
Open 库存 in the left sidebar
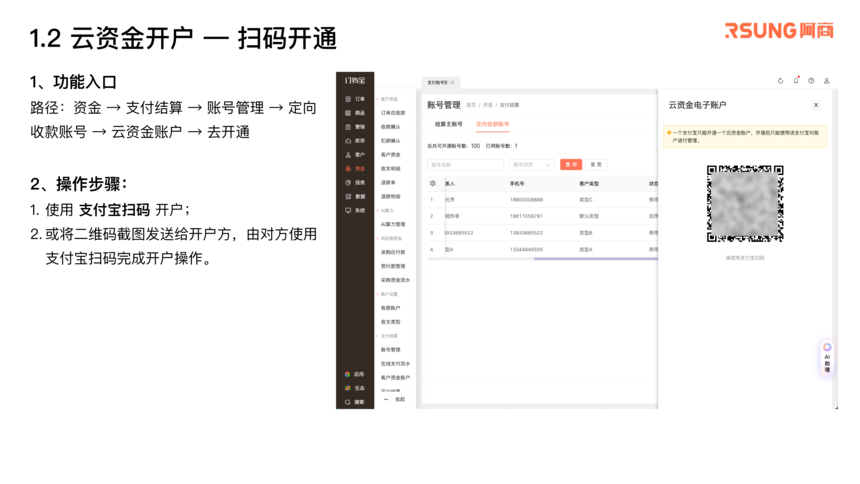tap(355, 141)
